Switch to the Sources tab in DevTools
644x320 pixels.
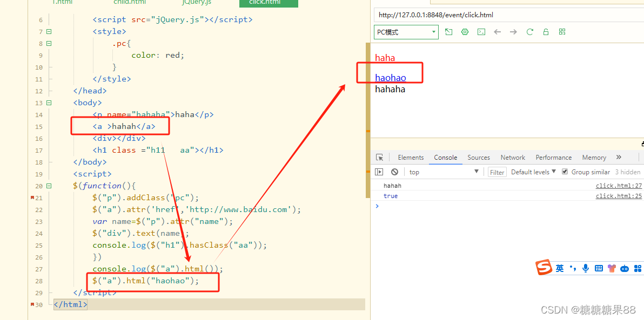tap(479, 157)
